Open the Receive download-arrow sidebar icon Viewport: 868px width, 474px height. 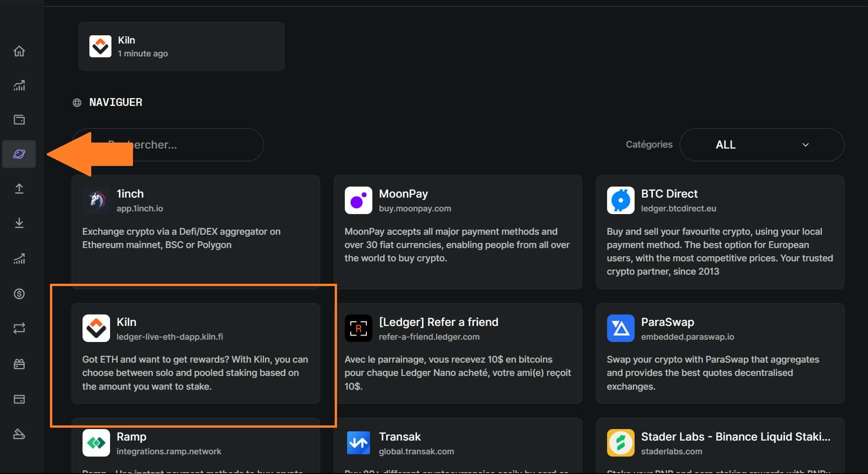coord(19,223)
